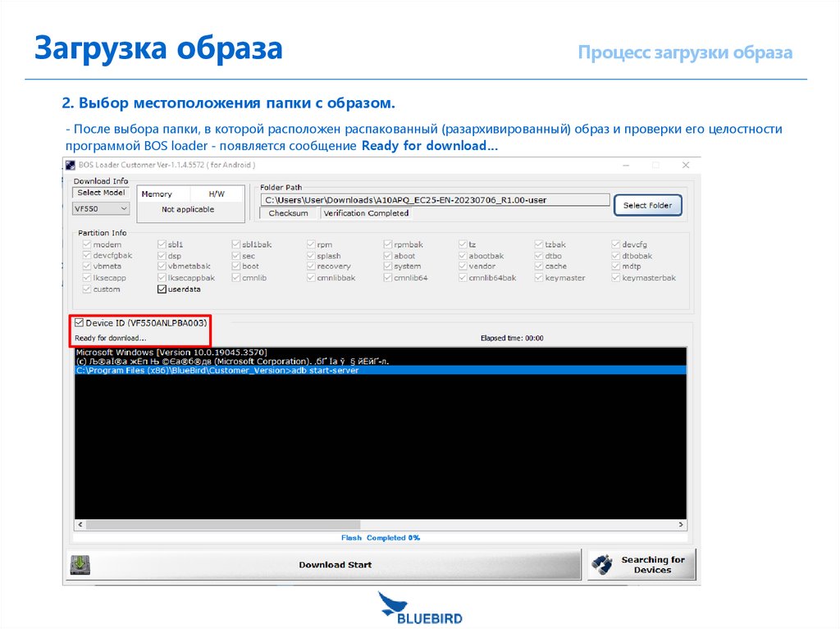Click the green download arrow icon
Screen dimensions: 840x629
[80, 565]
